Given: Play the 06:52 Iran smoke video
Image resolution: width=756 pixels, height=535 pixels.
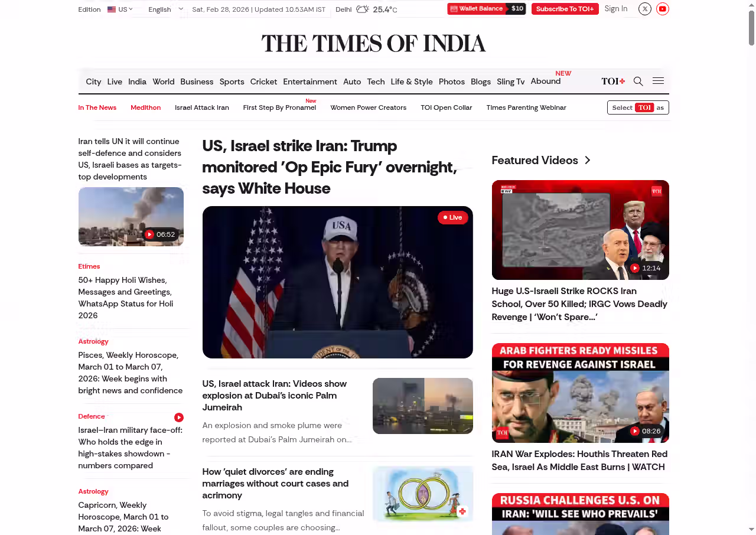Looking at the screenshot, I should click(x=131, y=217).
